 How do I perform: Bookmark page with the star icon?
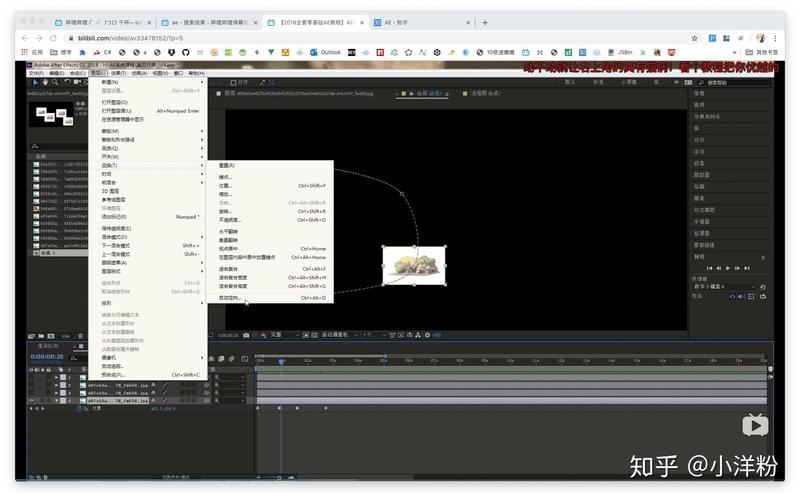(x=695, y=37)
